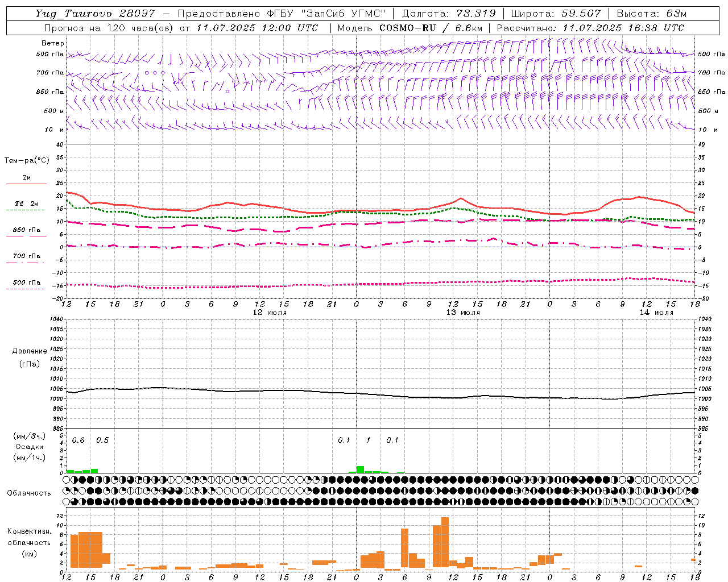Click the 850 гПа temperature legend entry
Viewport: 728px width, 582px height.
click(x=26, y=230)
